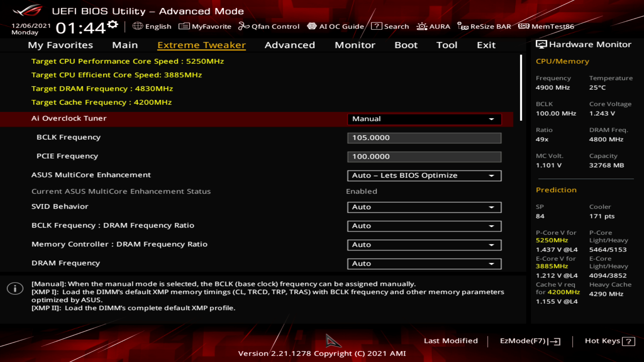Expand SVID Behavior dropdown
The height and width of the screenshot is (362, 644).
pos(424,207)
